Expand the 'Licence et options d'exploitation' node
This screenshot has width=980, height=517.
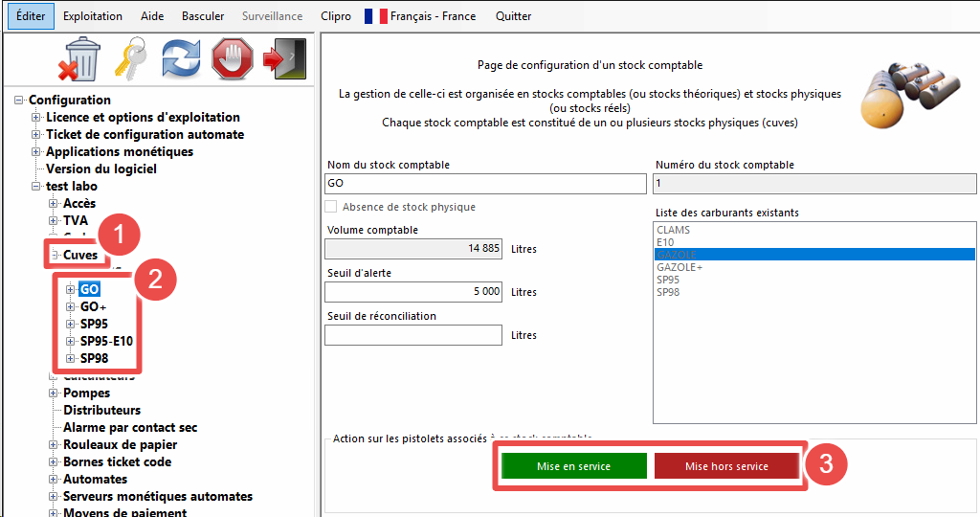(36, 118)
